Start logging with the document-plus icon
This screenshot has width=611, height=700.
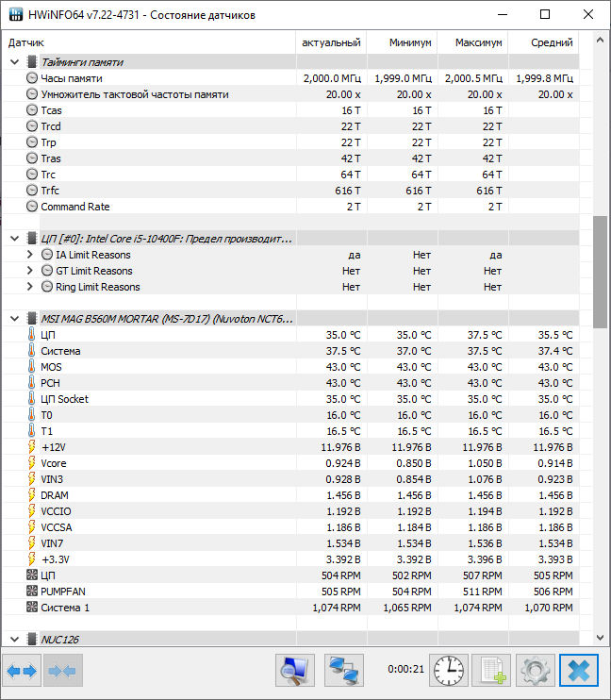pos(491,671)
